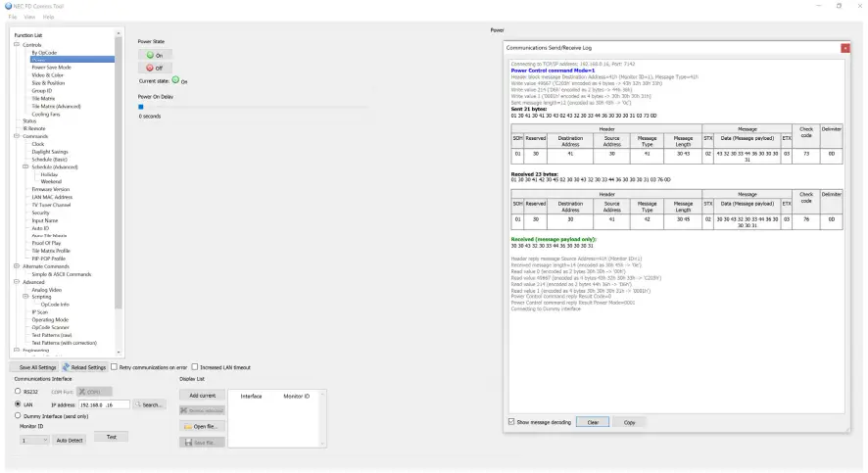The image size is (868, 473).
Task: Toggle Show message decoding checkbox
Action: [x=511, y=421]
